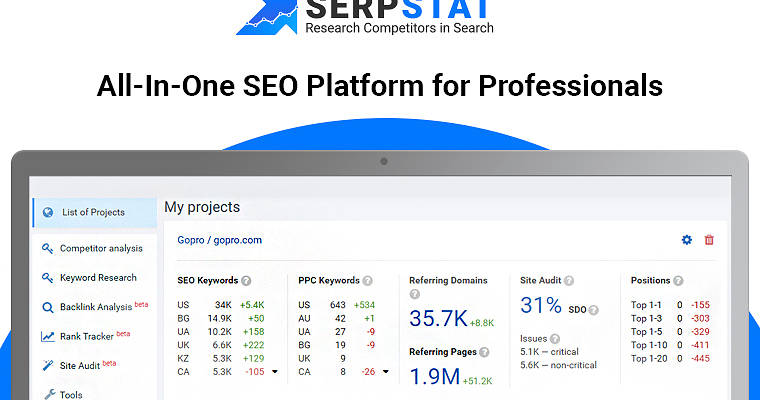Image resolution: width=760 pixels, height=400 pixels.
Task: Click the PPC Keywords help icon
Action: pyautogui.click(x=368, y=282)
